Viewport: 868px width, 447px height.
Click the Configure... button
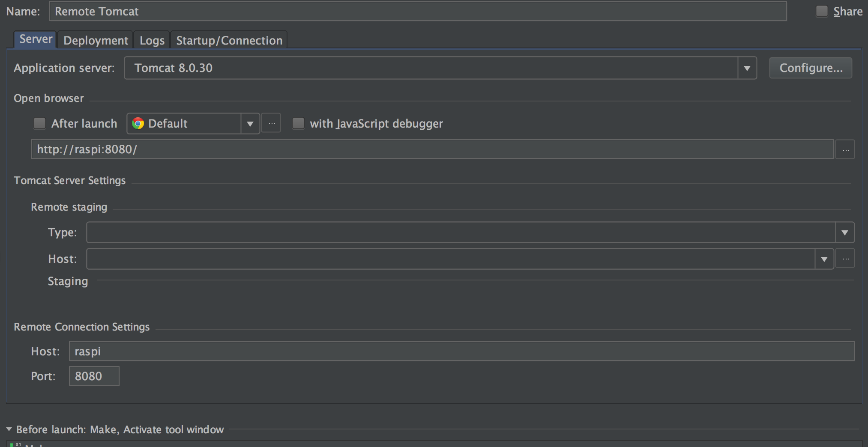811,68
